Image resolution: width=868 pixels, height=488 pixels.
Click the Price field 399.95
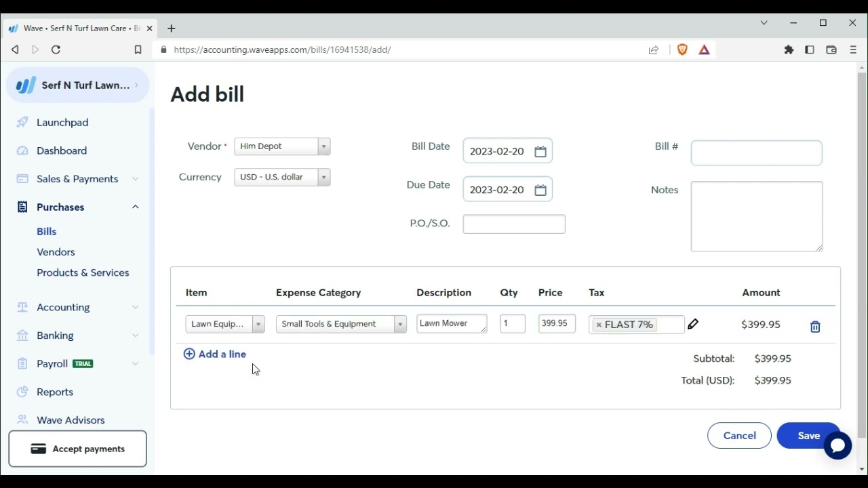[557, 324]
